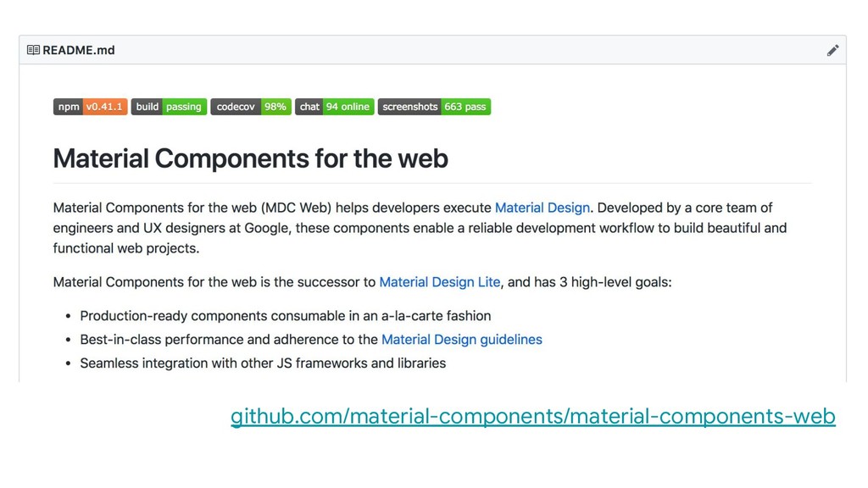The image size is (868, 488).
Task: Click the 94 online green label
Action: [348, 107]
